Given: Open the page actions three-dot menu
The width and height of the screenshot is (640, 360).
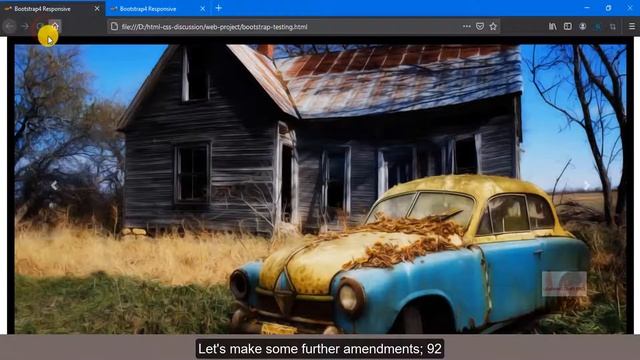Looking at the screenshot, I should [467, 27].
